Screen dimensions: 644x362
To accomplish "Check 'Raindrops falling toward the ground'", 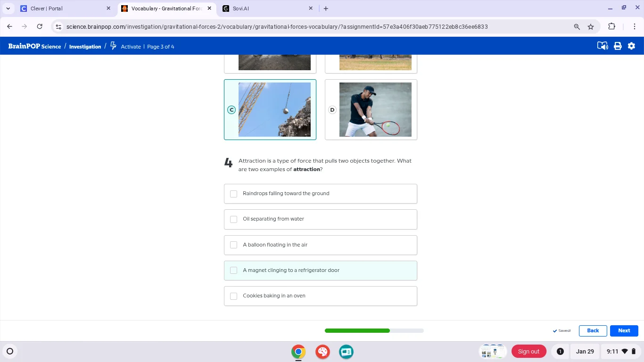I will [x=233, y=194].
